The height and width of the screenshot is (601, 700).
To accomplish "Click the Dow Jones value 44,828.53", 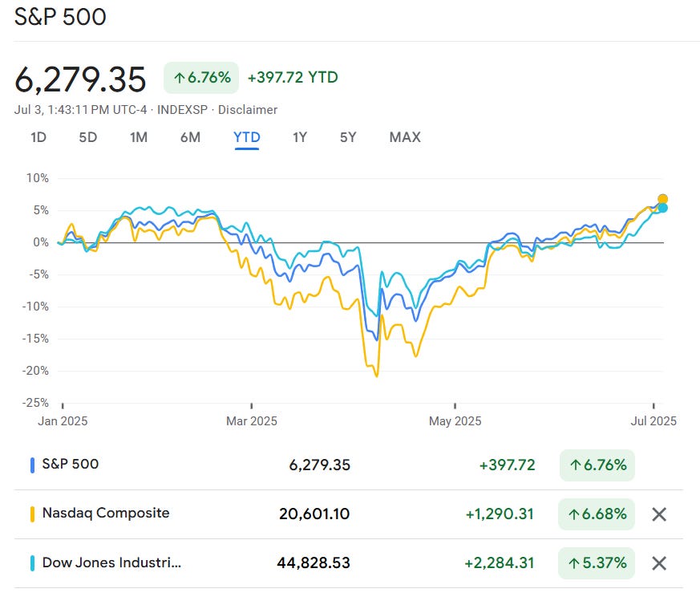I will click(314, 563).
